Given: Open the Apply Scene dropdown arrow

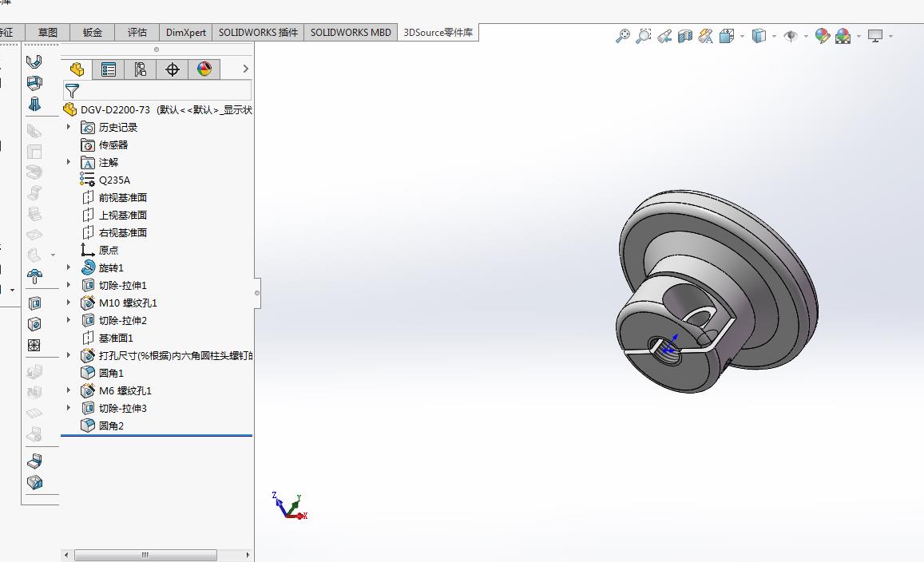Looking at the screenshot, I should [x=859, y=36].
